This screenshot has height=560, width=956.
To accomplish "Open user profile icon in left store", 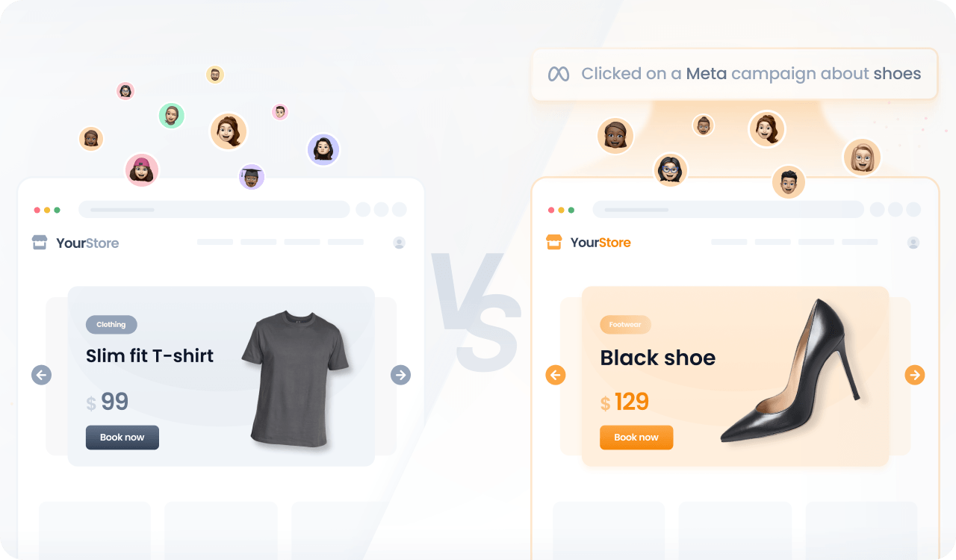I will tap(399, 243).
